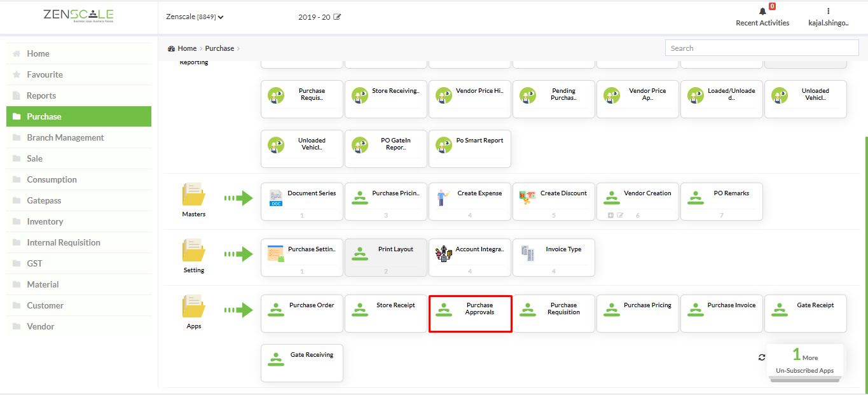Open Internal Requisition in the sidebar
The width and height of the screenshot is (868, 395).
click(x=79, y=242)
